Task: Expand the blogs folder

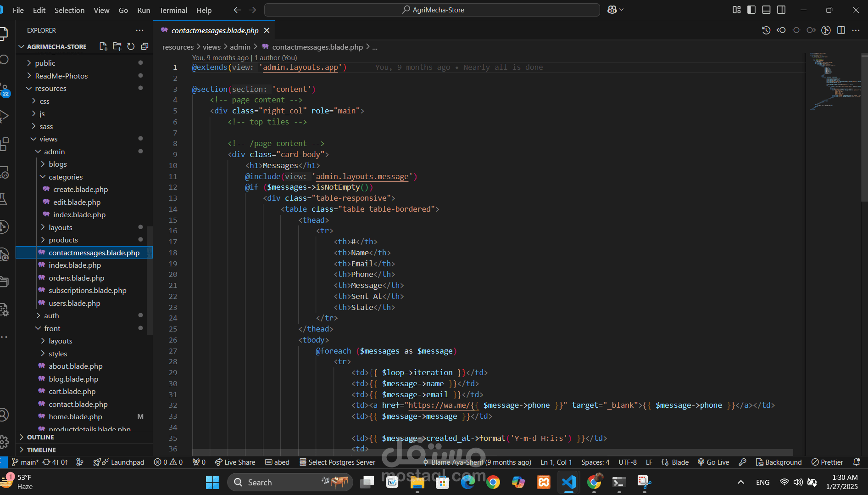Action: tap(58, 164)
